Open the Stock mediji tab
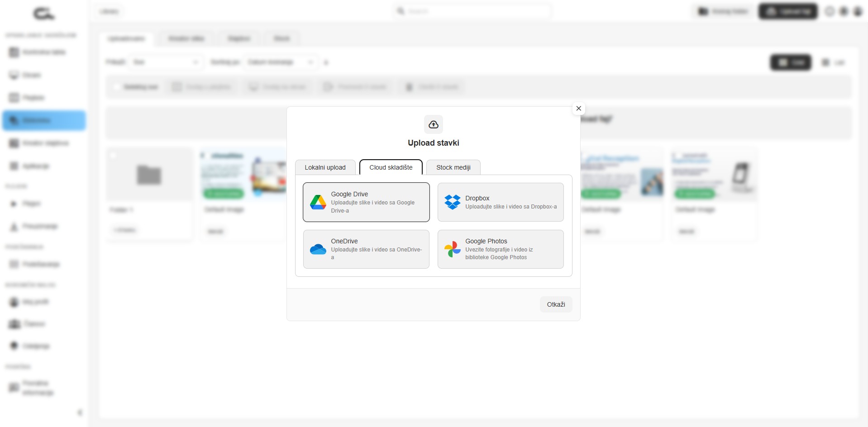The width and height of the screenshot is (868, 427). coord(453,167)
